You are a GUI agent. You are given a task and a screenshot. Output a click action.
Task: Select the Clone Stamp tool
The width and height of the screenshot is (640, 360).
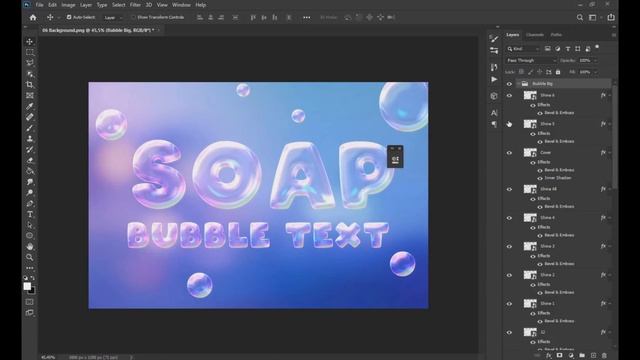point(30,139)
